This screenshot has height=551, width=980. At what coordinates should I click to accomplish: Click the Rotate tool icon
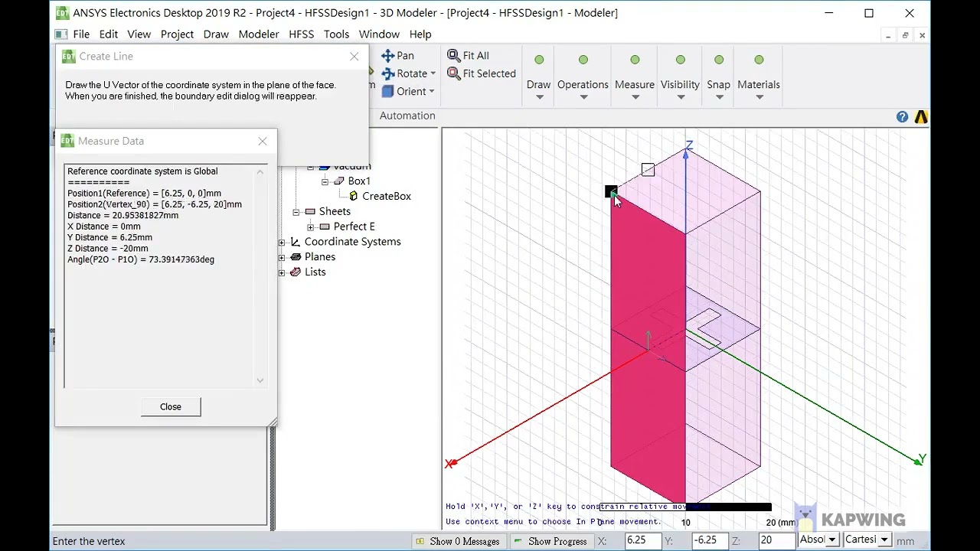point(387,73)
